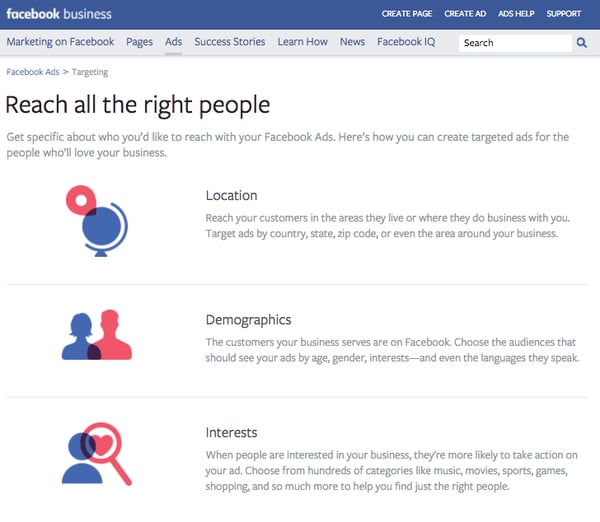Image resolution: width=600 pixels, height=522 pixels.
Task: Click the search magnifier icon
Action: click(581, 42)
